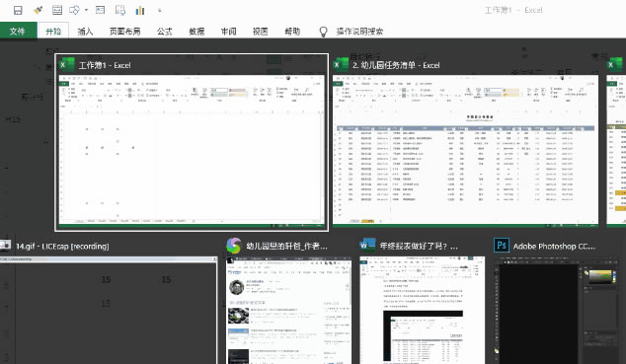Expand the Customize Quick Access Toolbar arrow

[160, 11]
